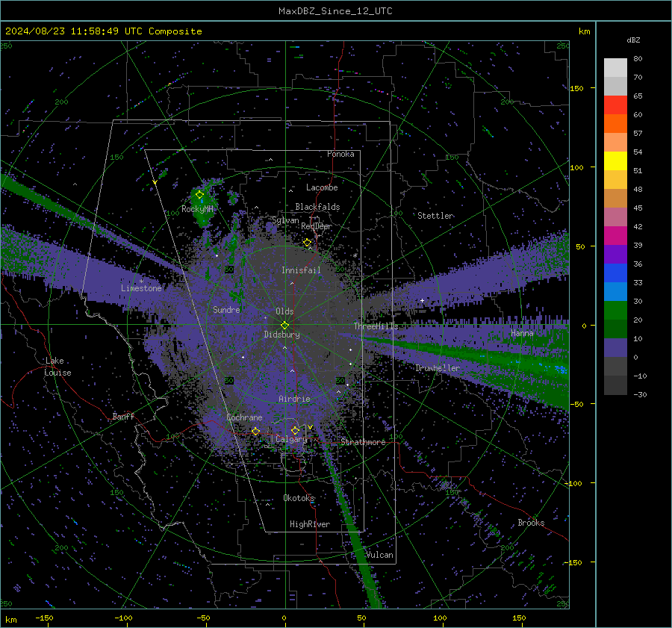The image size is (672, 628).
Task: Click the Lacombe city label
Action: pyautogui.click(x=322, y=187)
